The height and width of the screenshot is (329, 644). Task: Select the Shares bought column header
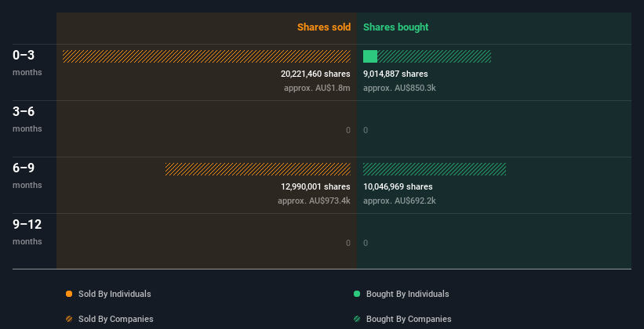pyautogui.click(x=395, y=27)
